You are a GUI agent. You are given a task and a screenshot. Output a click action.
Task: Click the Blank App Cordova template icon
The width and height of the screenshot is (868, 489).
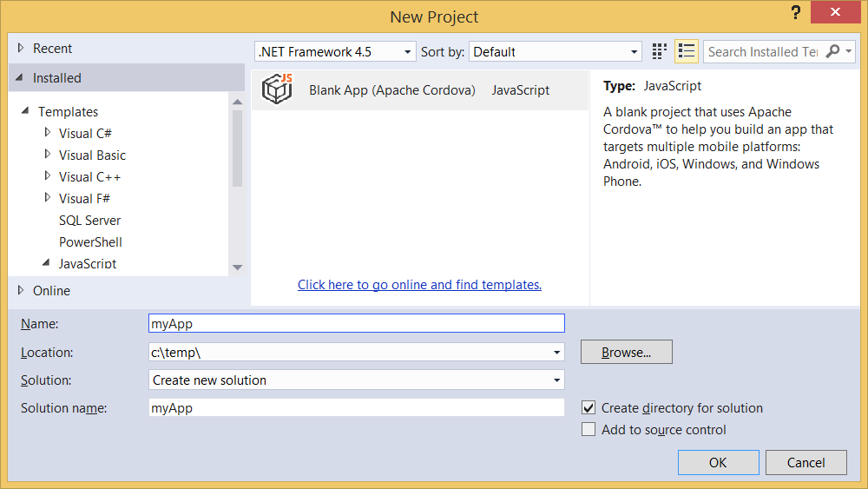click(x=277, y=89)
